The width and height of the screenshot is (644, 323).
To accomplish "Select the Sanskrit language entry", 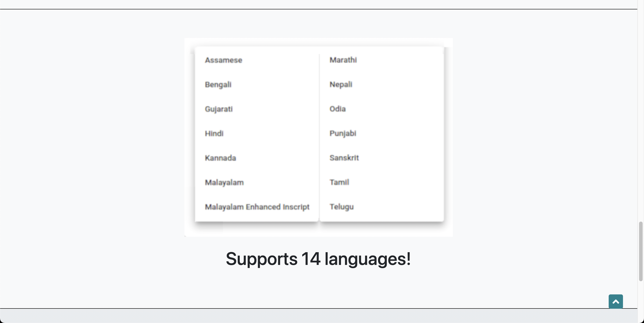I will point(344,158).
